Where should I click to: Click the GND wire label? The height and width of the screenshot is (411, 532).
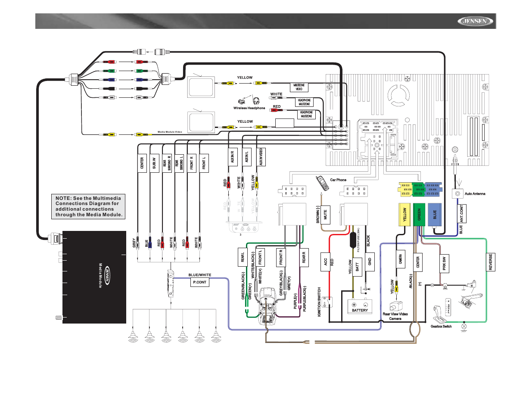pos(370,262)
